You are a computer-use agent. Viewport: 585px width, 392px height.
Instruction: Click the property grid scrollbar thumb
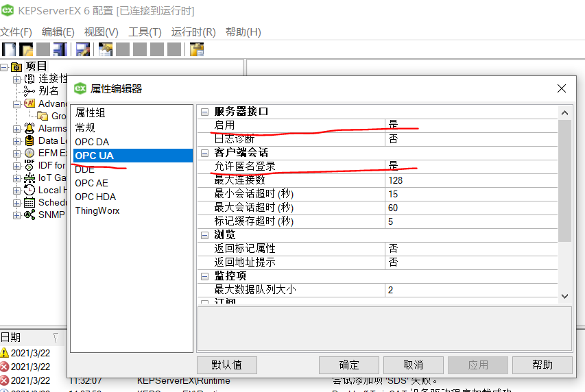564,181
